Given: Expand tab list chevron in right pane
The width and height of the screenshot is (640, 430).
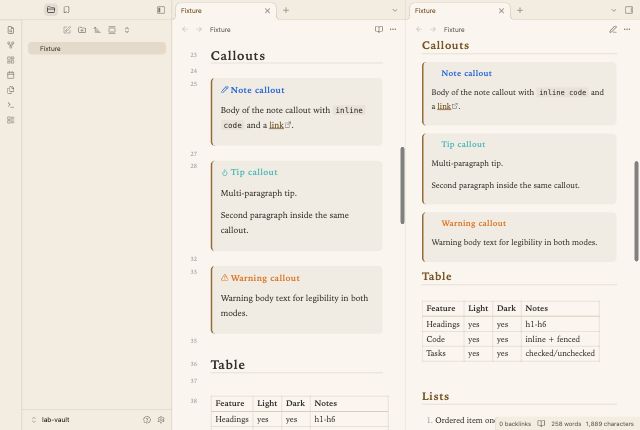Looking at the screenshot, I should click(613, 10).
